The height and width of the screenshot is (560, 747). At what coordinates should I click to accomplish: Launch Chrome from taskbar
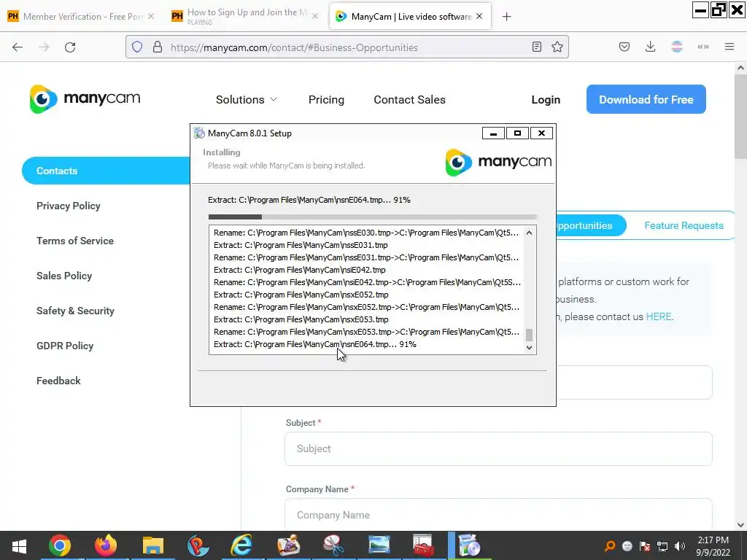[x=60, y=545]
